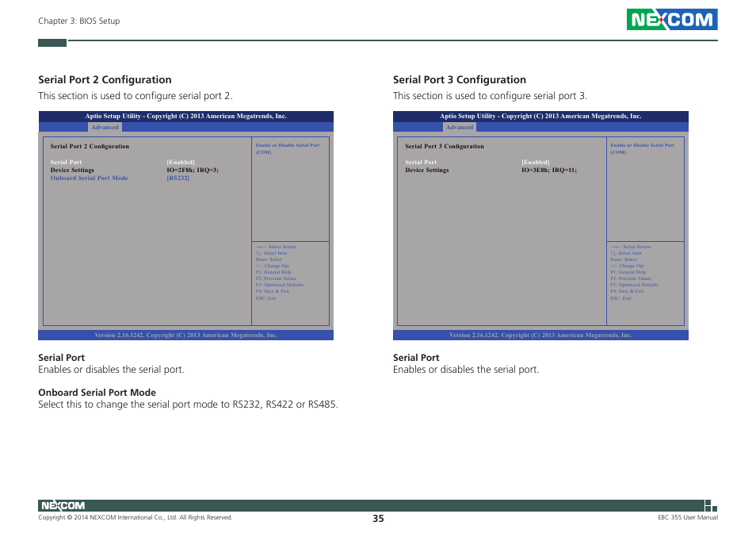Click Aptio Setup Utility title bar in Port 2 screen

point(185,117)
